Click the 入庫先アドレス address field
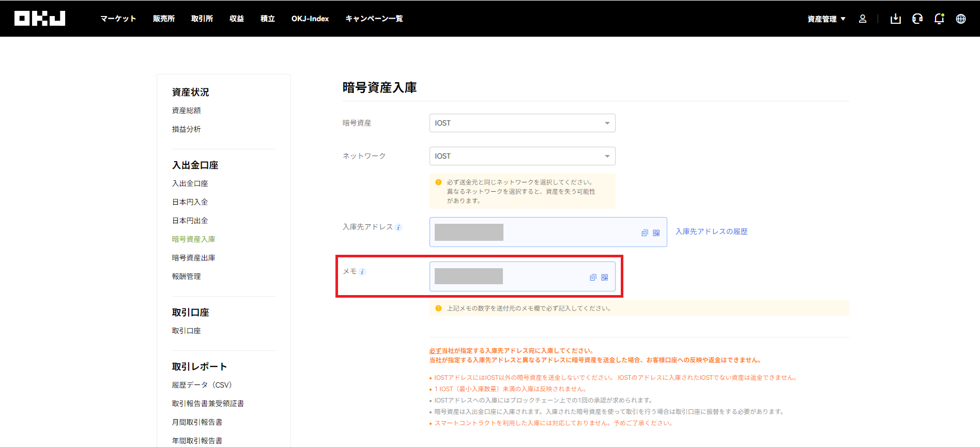 coord(548,232)
